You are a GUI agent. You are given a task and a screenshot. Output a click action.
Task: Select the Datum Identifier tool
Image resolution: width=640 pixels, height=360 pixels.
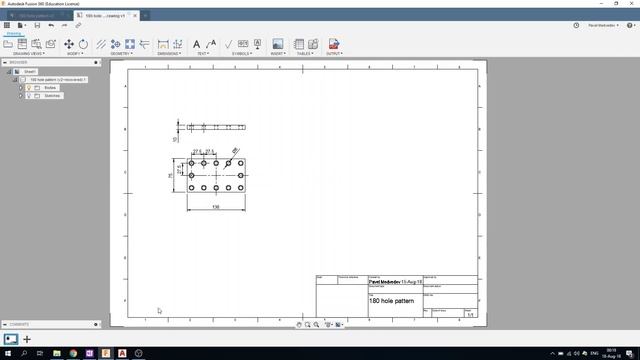258,44
